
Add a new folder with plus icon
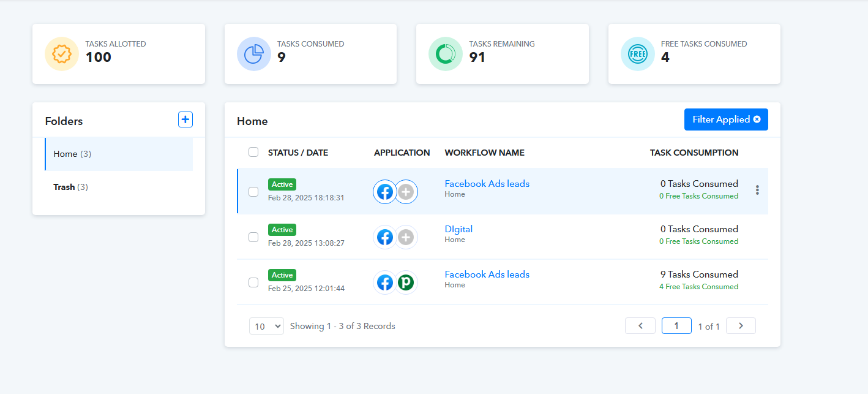tap(185, 119)
